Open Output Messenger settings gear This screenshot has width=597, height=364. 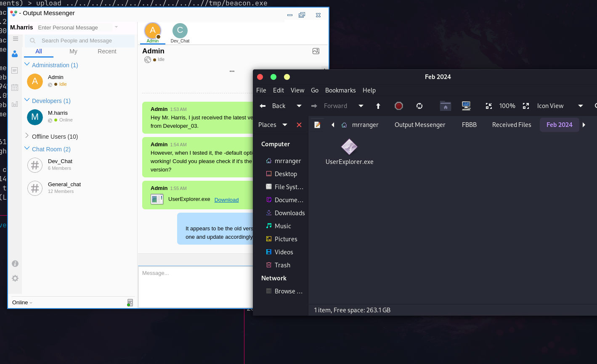pyautogui.click(x=15, y=278)
